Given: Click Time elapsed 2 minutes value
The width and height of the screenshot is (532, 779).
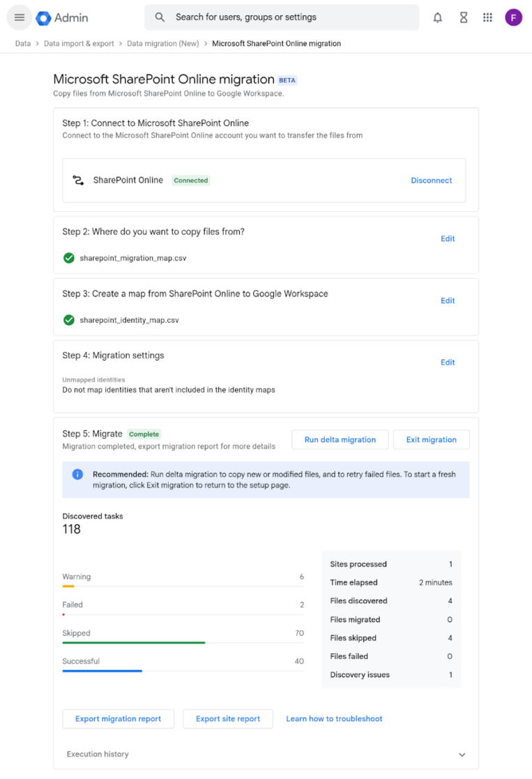Looking at the screenshot, I should click(436, 583).
